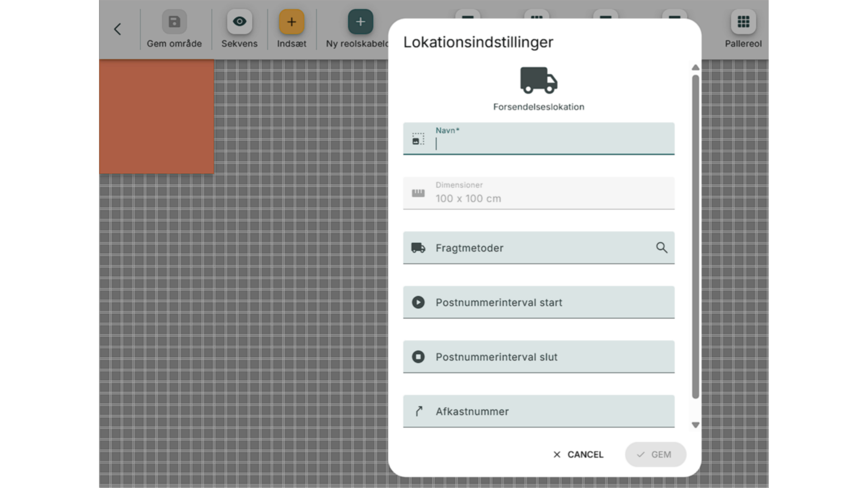
Task: Select the Pallereol grid icon
Action: tap(743, 22)
